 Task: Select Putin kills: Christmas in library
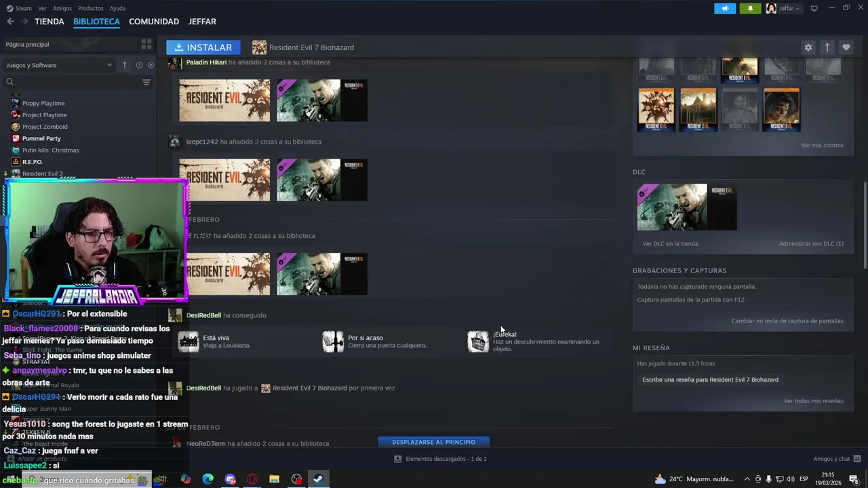click(51, 150)
